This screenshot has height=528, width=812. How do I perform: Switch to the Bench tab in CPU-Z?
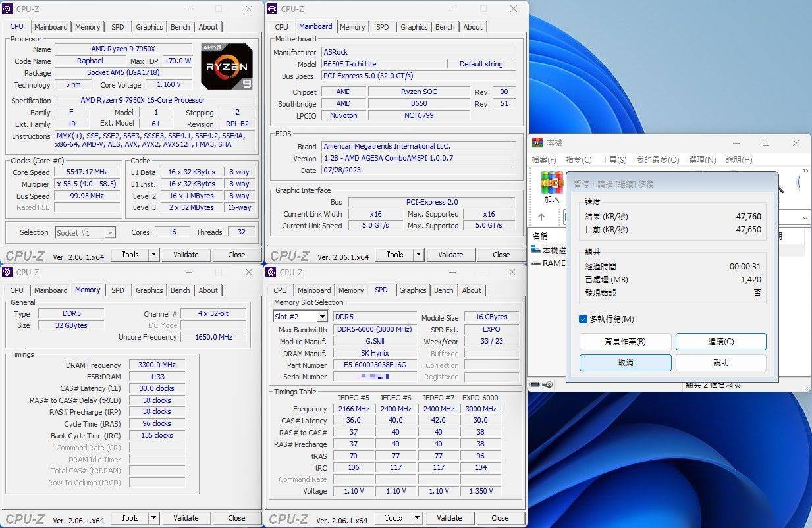[x=180, y=26]
